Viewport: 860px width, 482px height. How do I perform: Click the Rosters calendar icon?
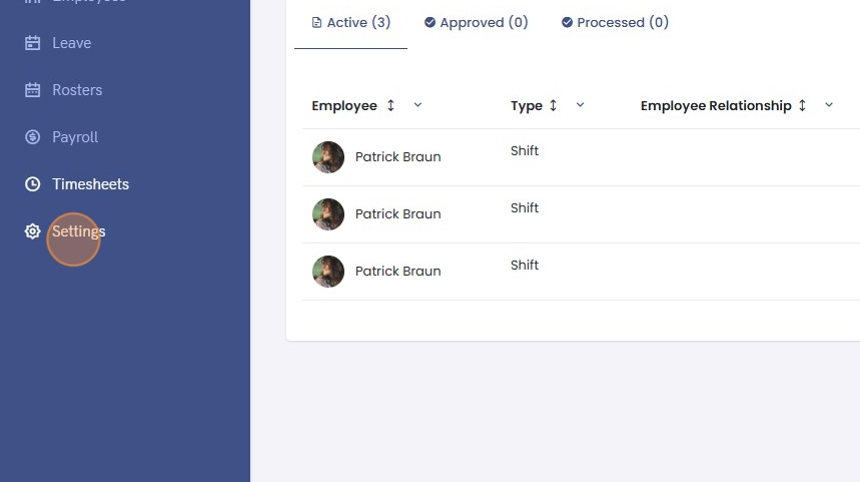[x=33, y=90]
